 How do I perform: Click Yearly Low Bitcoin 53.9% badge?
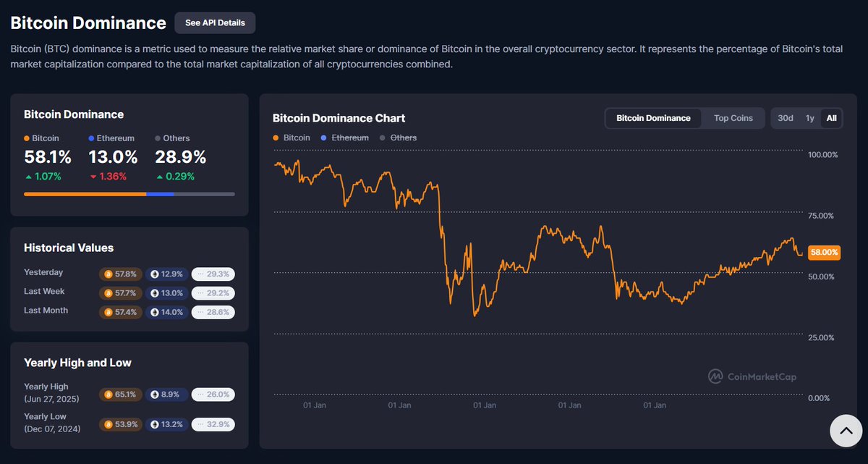121,424
